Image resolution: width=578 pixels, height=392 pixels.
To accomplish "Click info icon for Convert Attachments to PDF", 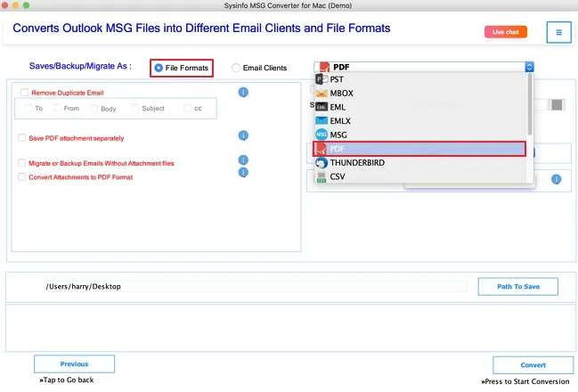I will click(x=243, y=172).
